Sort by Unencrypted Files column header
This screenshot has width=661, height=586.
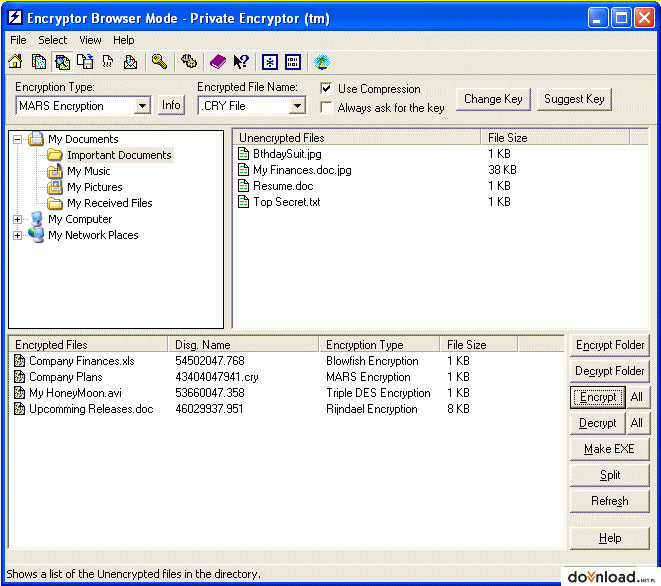357,138
